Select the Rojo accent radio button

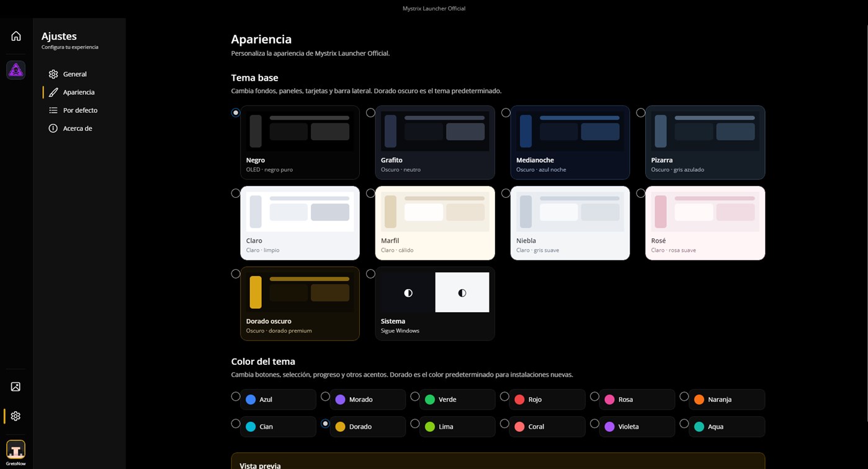[x=504, y=396]
